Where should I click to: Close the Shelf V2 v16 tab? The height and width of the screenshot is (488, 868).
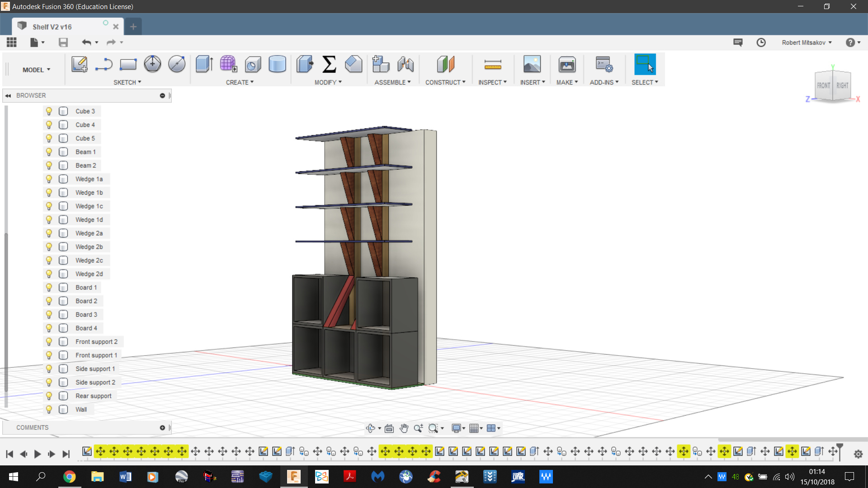116,27
